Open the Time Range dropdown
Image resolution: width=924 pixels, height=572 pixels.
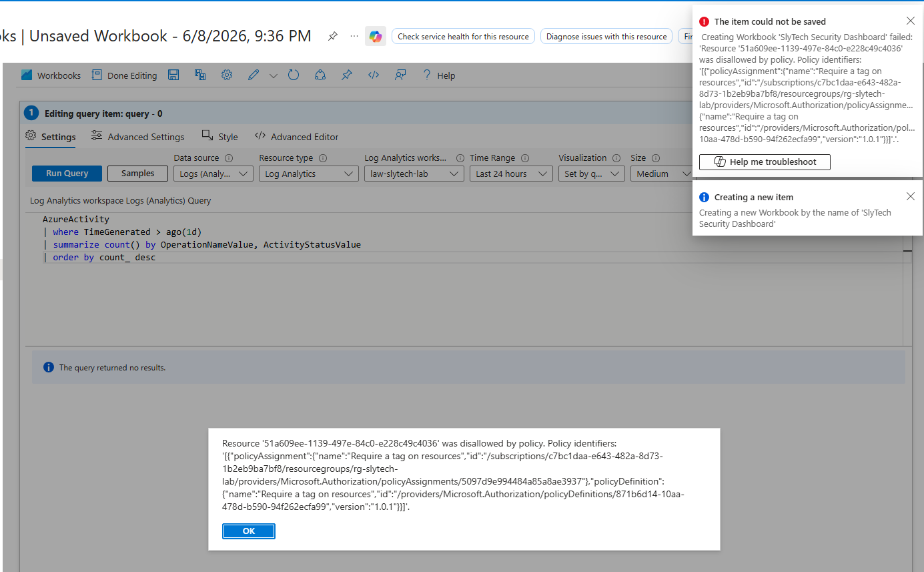(x=511, y=174)
